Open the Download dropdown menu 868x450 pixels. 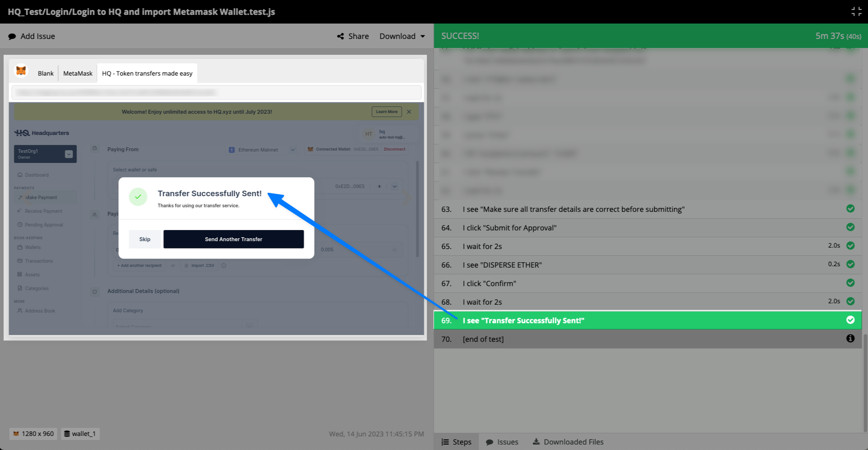402,36
